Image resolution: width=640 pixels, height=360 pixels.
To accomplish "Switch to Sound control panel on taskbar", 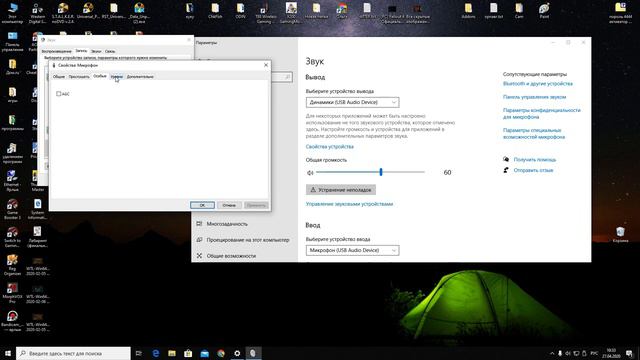I will (253, 353).
